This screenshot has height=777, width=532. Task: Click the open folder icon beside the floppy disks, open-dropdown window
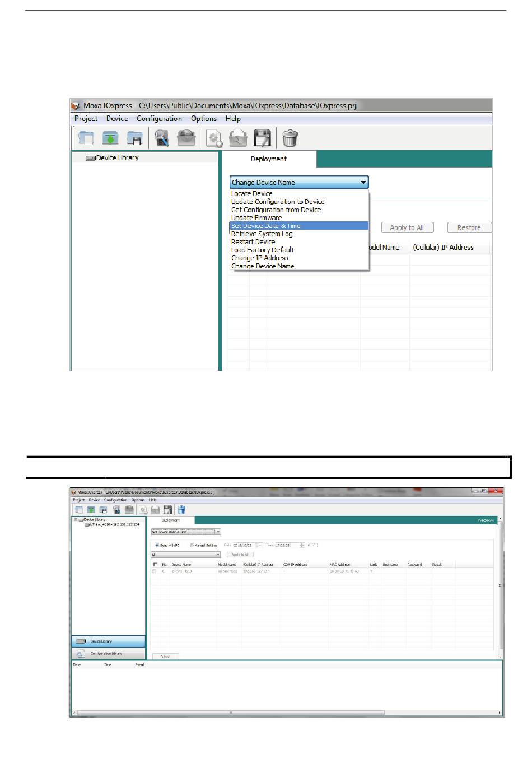[x=238, y=138]
